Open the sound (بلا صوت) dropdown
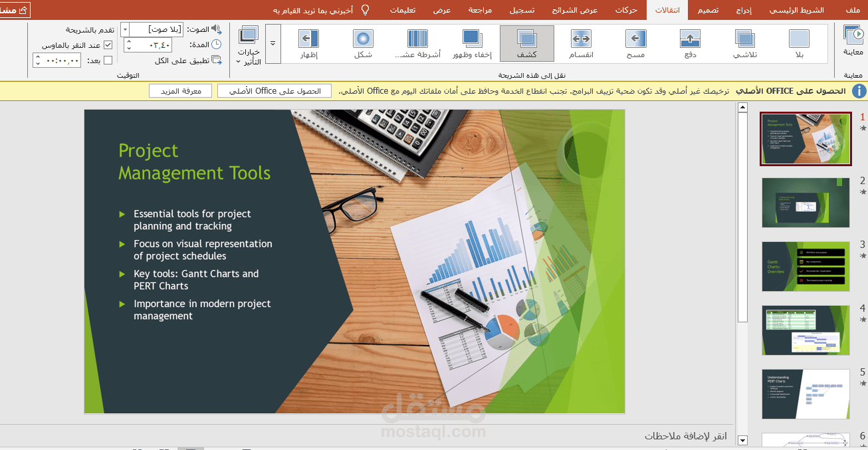Viewport: 868px width, 450px height. point(124,30)
